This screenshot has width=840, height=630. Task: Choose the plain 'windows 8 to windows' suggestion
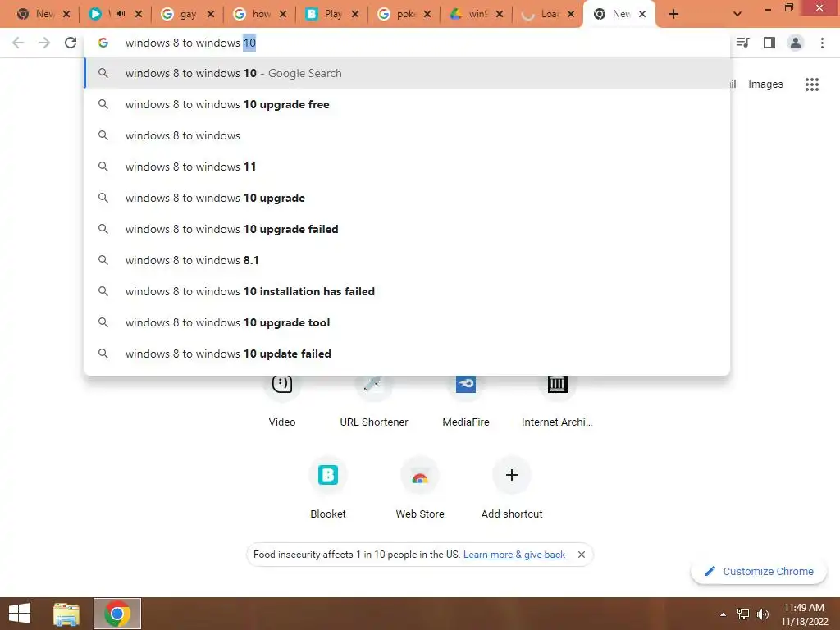(407, 135)
